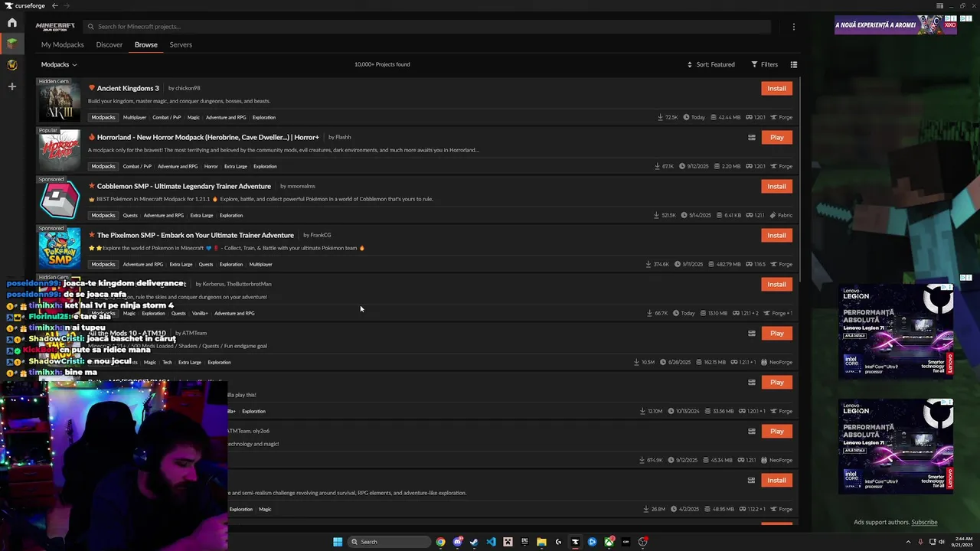Open the CurseForge home icon

coord(11,22)
